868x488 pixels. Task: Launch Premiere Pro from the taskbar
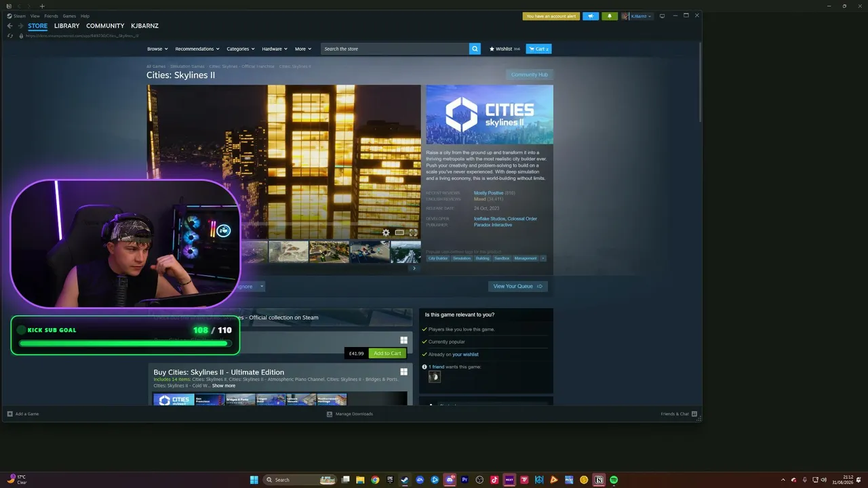coord(465,480)
